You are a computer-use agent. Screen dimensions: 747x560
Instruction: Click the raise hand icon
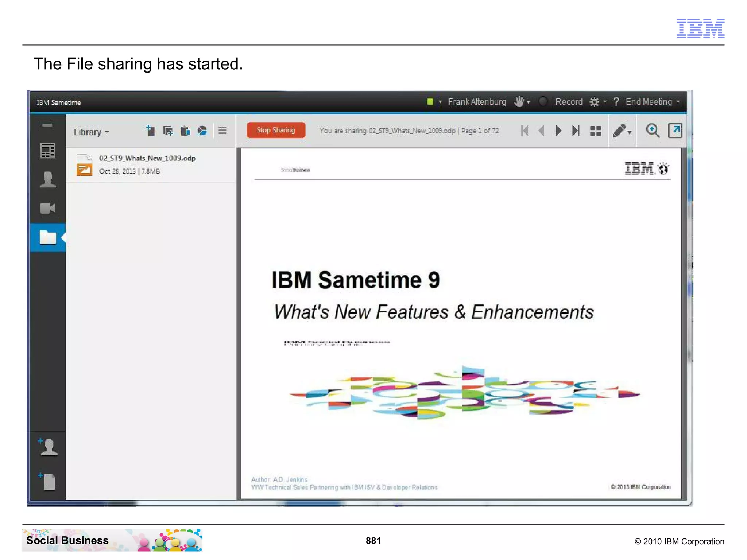519,102
